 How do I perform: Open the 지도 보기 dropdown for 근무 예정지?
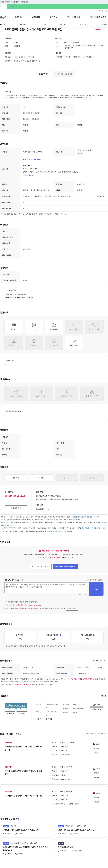point(100,196)
